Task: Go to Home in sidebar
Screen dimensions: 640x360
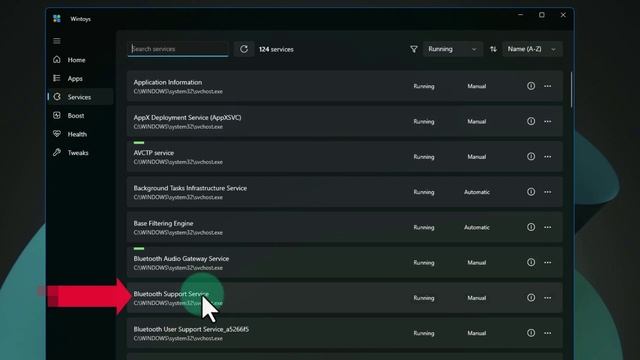Action: click(80, 60)
